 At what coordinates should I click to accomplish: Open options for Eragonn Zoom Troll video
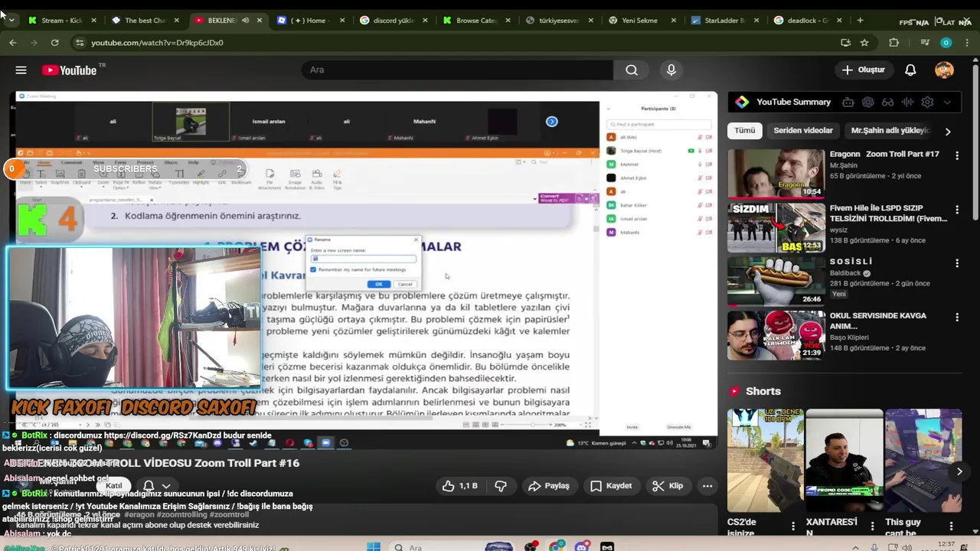[957, 155]
